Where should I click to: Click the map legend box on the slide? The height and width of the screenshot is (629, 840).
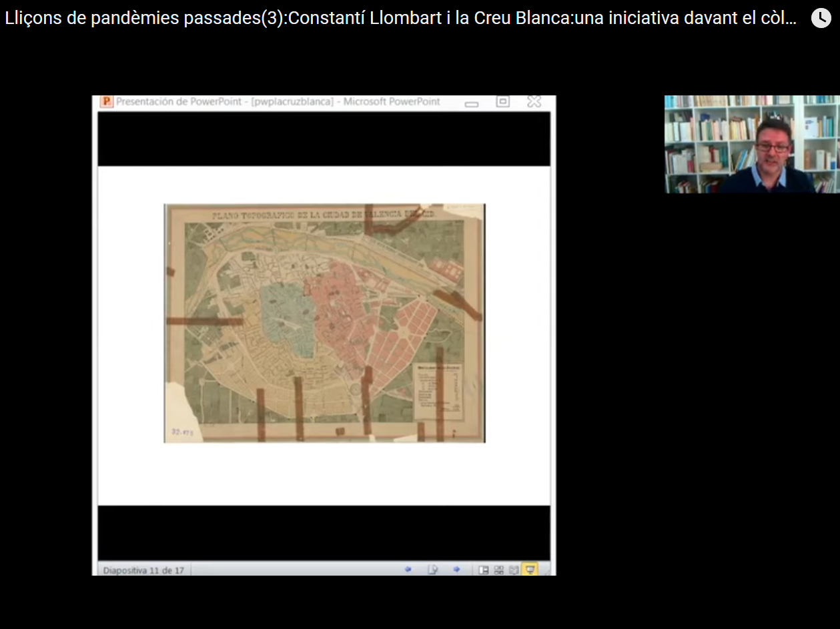pyautogui.click(x=438, y=392)
